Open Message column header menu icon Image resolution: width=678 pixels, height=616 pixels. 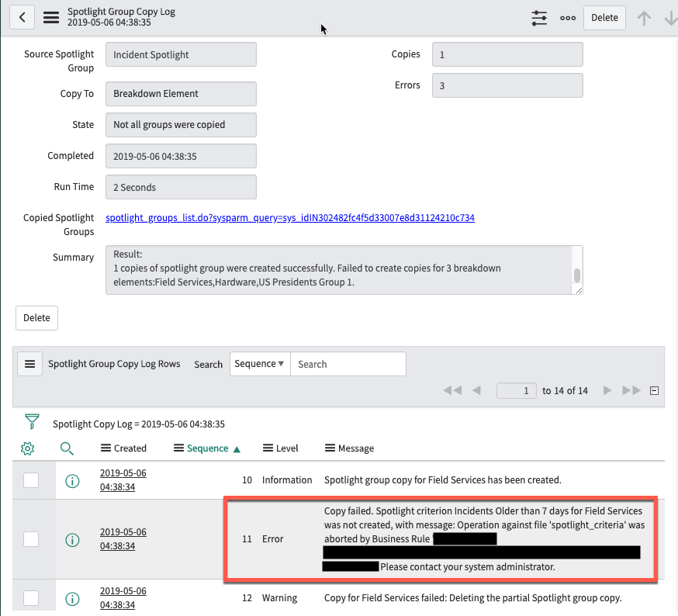pos(330,448)
